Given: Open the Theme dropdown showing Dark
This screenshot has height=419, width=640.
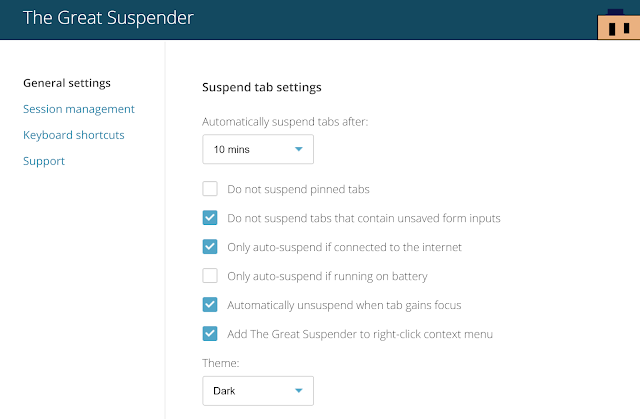Looking at the screenshot, I should (258, 391).
